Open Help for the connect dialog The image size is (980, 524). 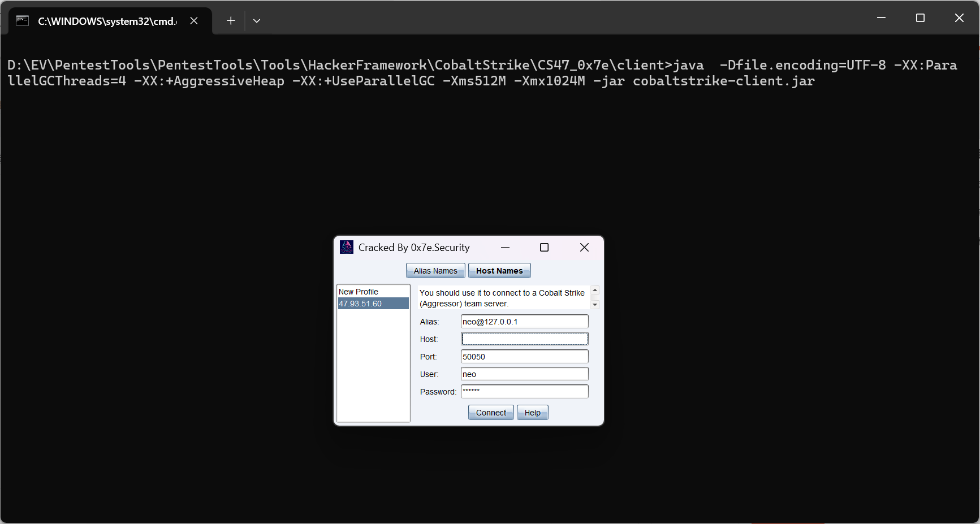(532, 412)
